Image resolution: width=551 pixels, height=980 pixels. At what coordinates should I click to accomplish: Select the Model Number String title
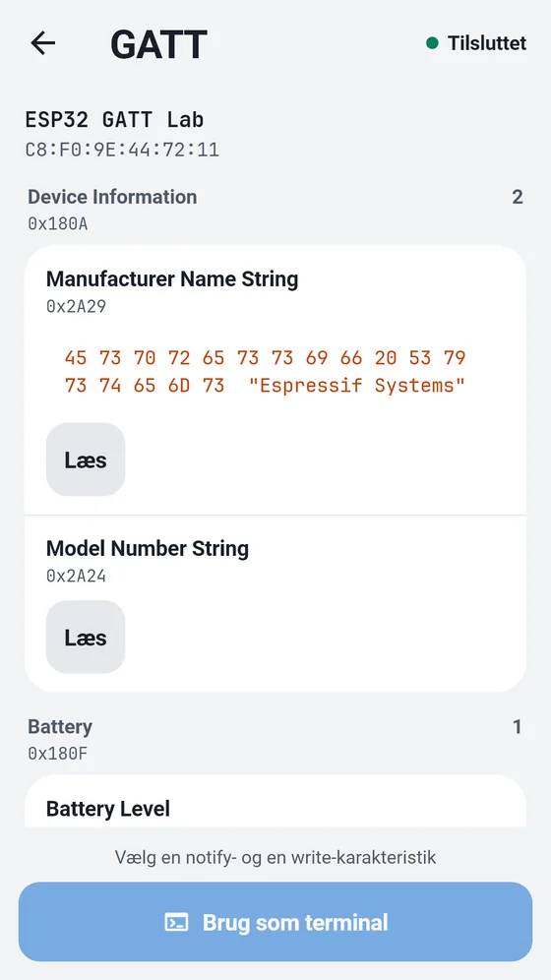click(x=148, y=548)
